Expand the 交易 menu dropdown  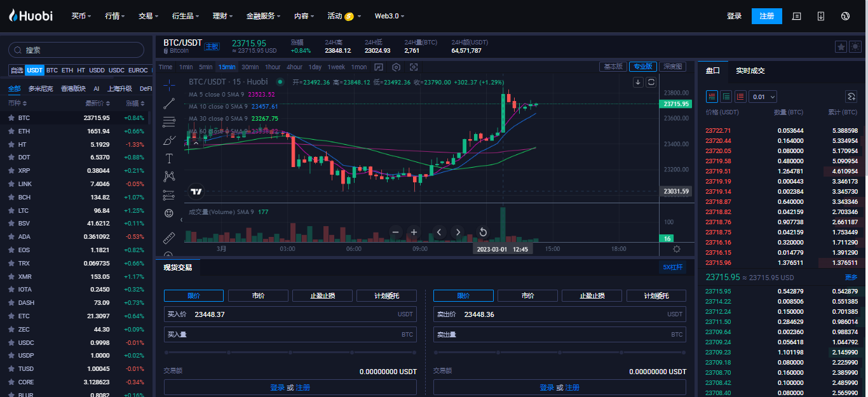149,16
